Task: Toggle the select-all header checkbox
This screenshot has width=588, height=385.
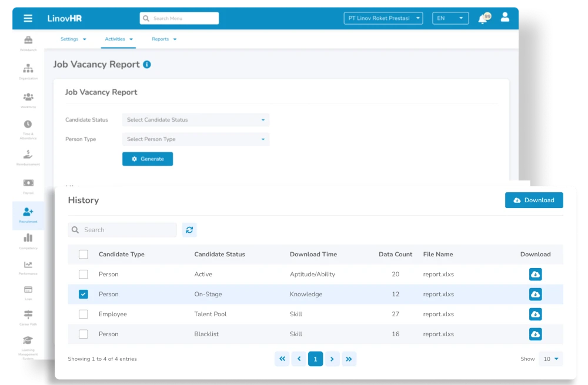Action: 83,254
